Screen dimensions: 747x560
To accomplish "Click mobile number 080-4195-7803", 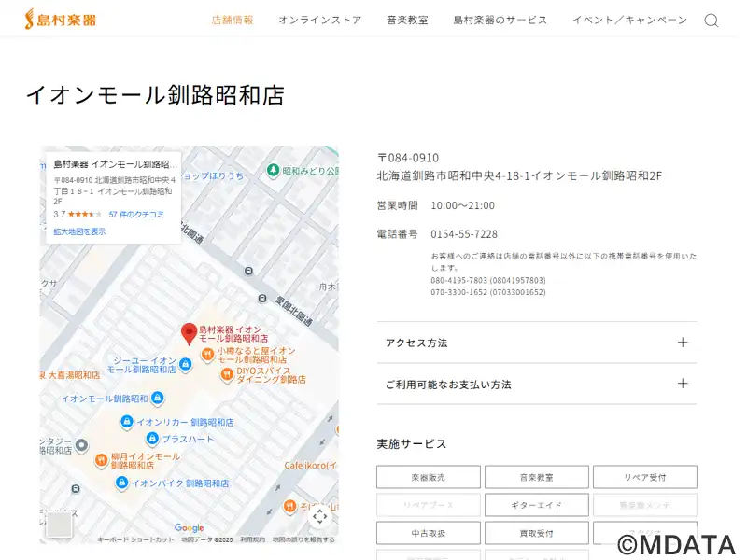I will point(458,281).
